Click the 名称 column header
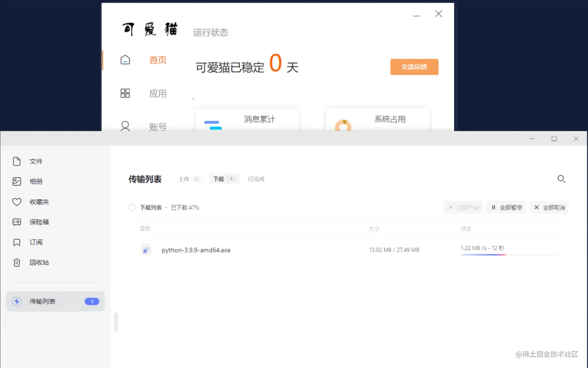This screenshot has width=588, height=368. (145, 229)
